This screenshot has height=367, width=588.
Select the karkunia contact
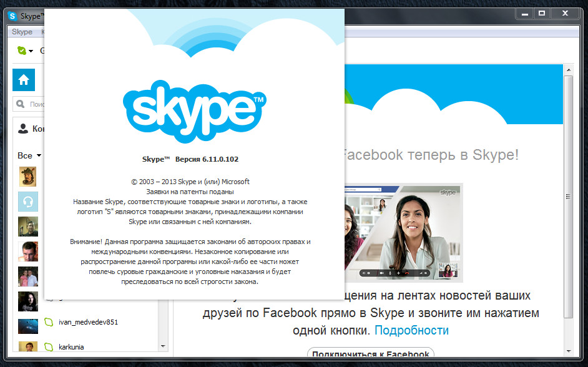click(x=71, y=347)
